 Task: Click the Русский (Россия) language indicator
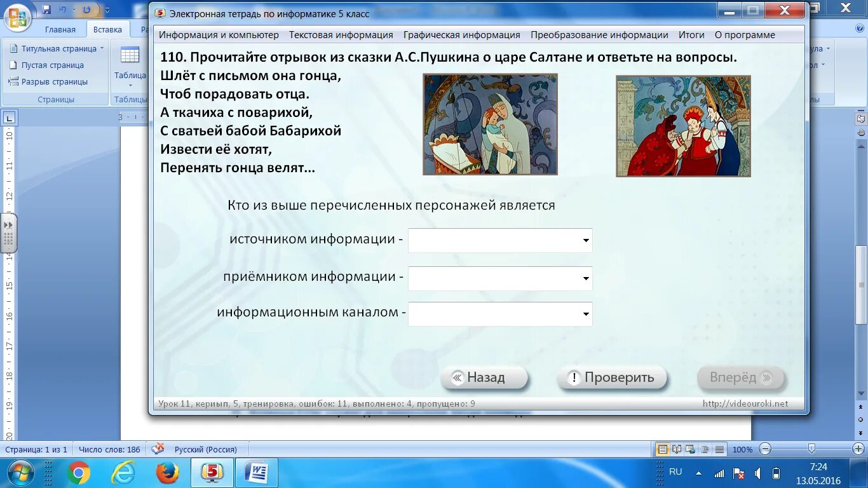point(206,449)
